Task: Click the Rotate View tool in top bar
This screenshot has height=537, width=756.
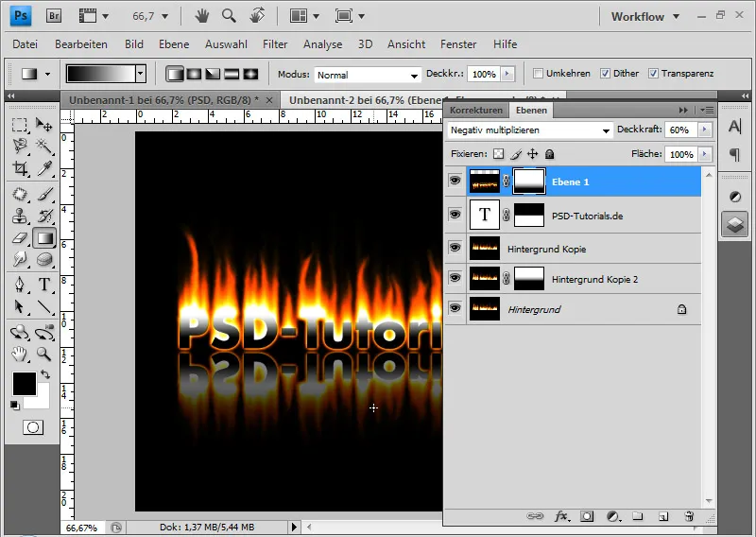Action: (257, 16)
